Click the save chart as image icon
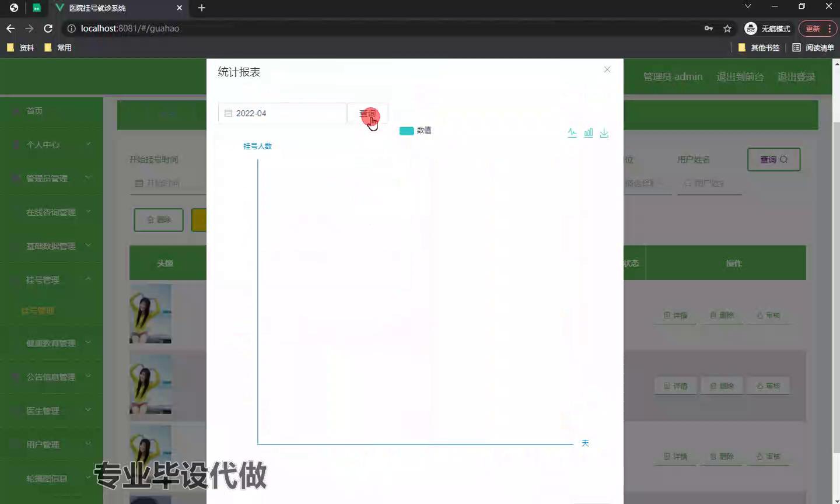Screen dimensions: 840x504 (x=604, y=133)
